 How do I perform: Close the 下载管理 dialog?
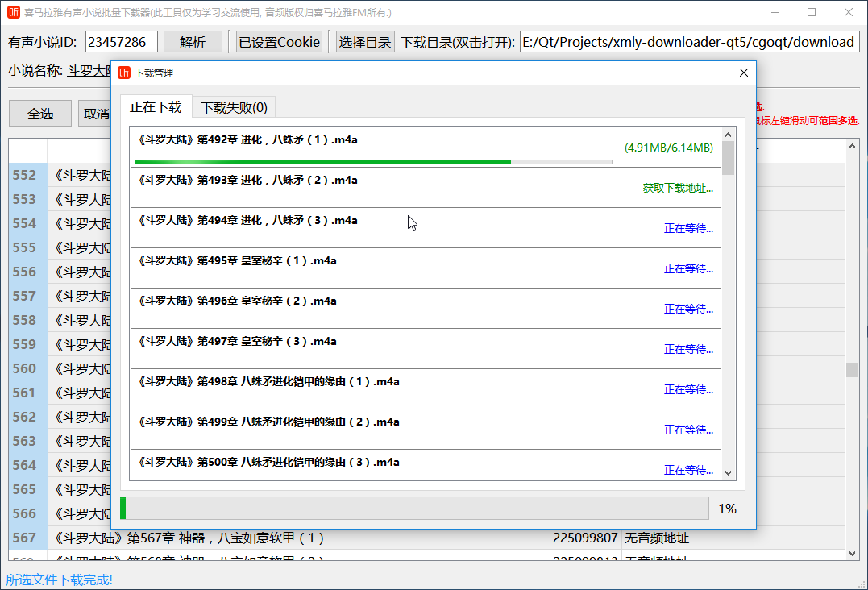tap(743, 73)
